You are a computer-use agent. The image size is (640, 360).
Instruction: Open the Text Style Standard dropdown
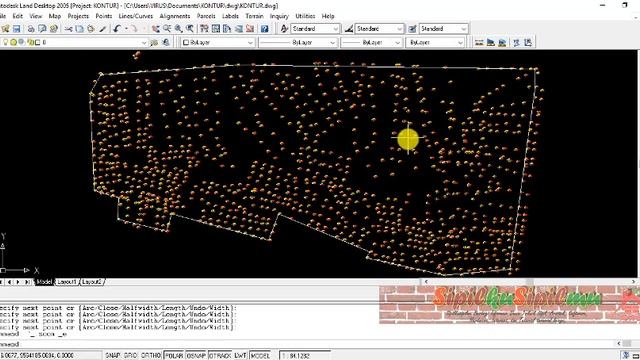click(x=336, y=29)
